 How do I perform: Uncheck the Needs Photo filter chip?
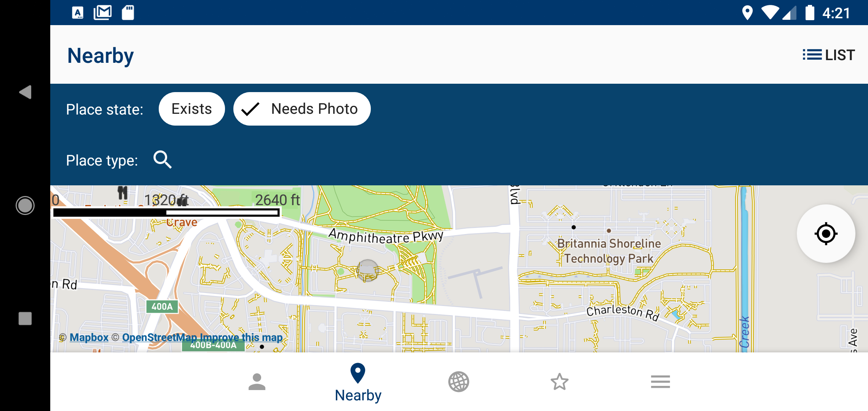point(302,109)
